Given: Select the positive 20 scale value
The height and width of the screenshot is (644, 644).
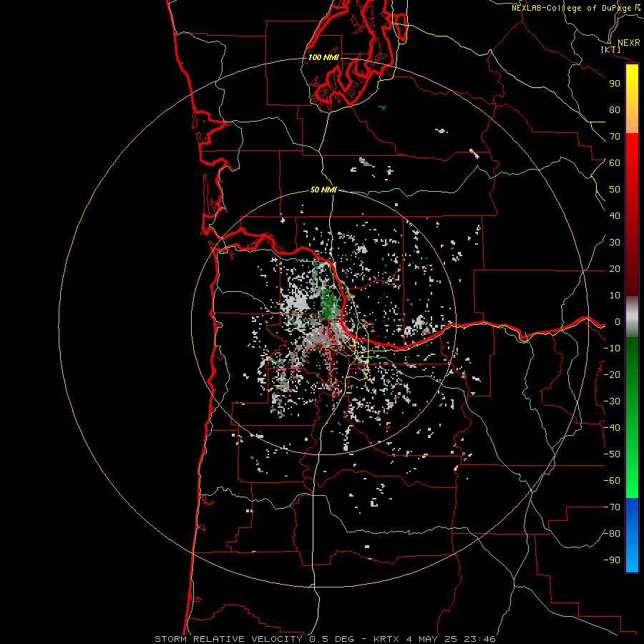Looking at the screenshot, I should click(615, 269).
